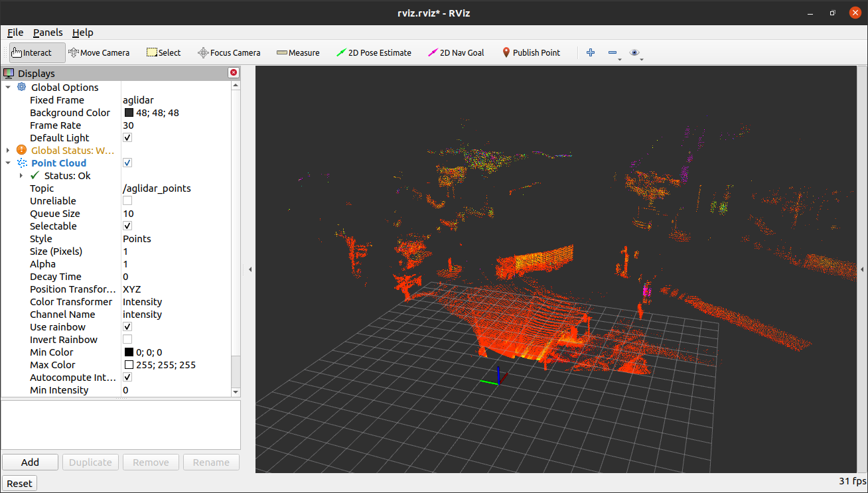Enable the Invert Rainbow option

pos(127,339)
